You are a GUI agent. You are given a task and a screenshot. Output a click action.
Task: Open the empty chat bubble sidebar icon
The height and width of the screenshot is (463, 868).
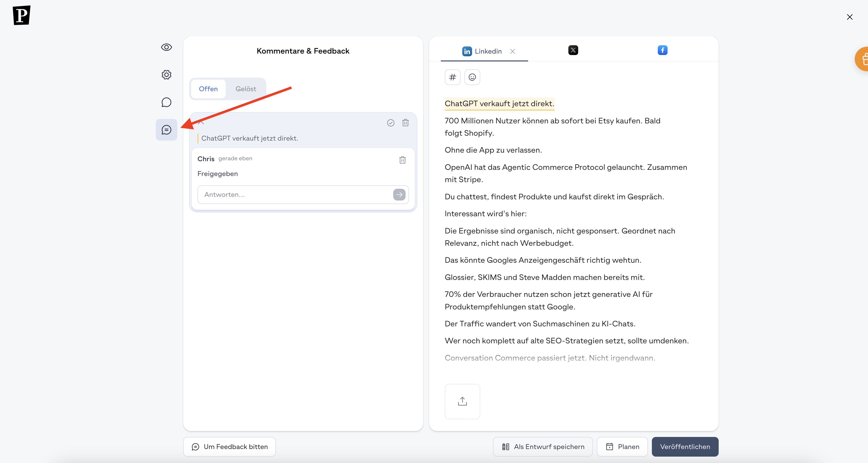167,102
